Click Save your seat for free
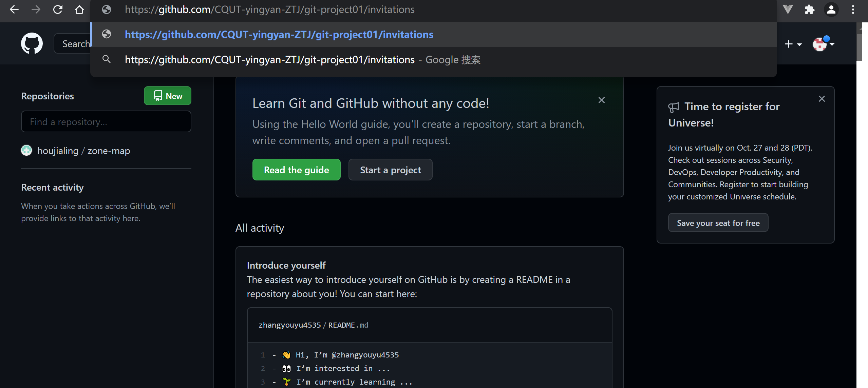Image resolution: width=868 pixels, height=388 pixels. 718,222
